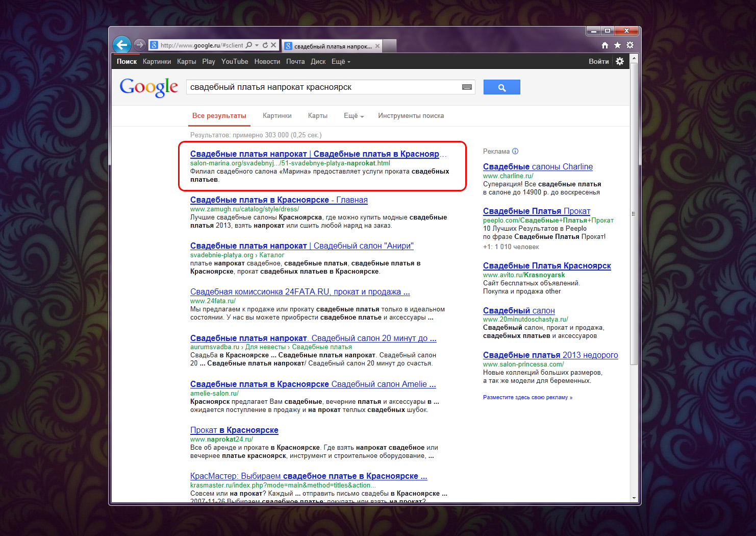Go back with the browser Back arrow
Image resolution: width=756 pixels, height=536 pixels.
122,45
